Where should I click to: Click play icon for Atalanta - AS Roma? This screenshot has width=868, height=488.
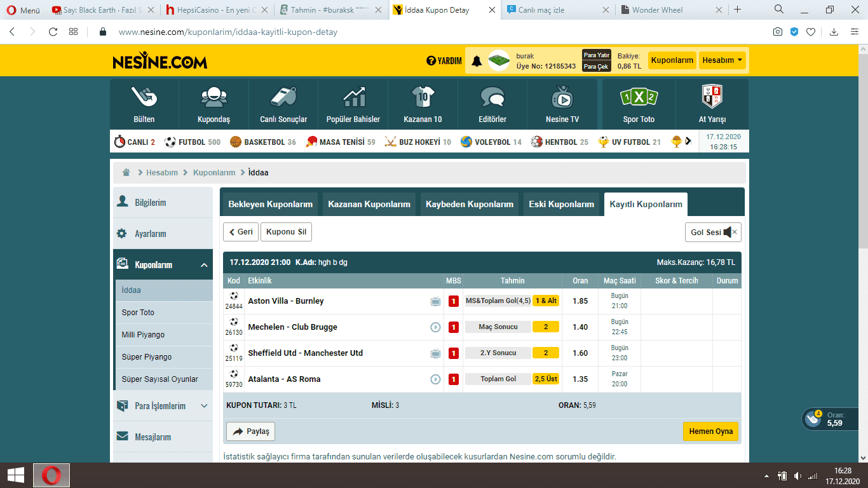click(435, 379)
